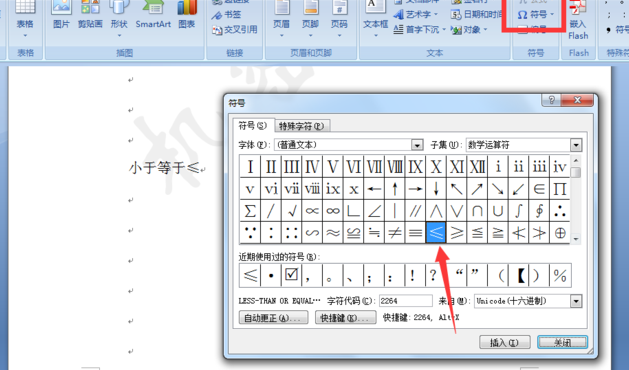Pick the % recent symbol
This screenshot has width=629, height=370.
pyautogui.click(x=560, y=275)
